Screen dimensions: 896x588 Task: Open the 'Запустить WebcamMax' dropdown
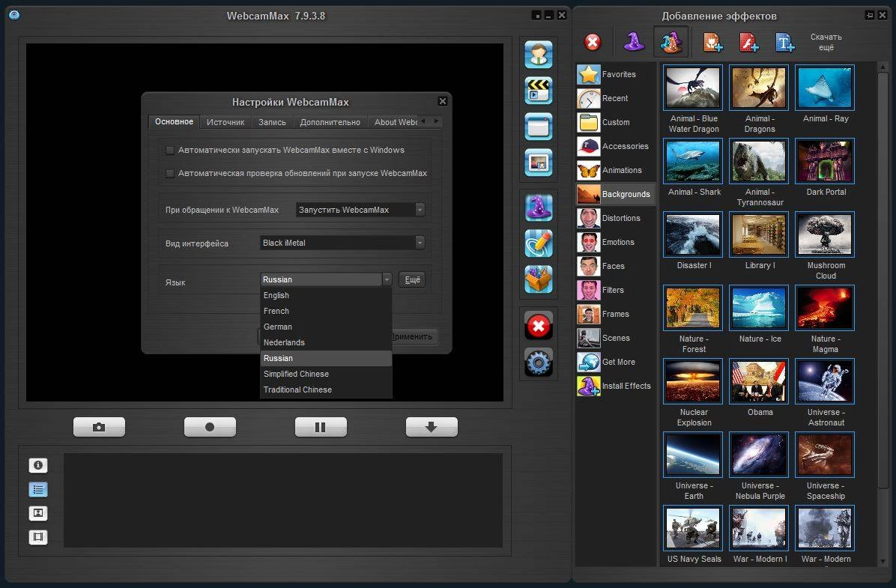(x=360, y=210)
